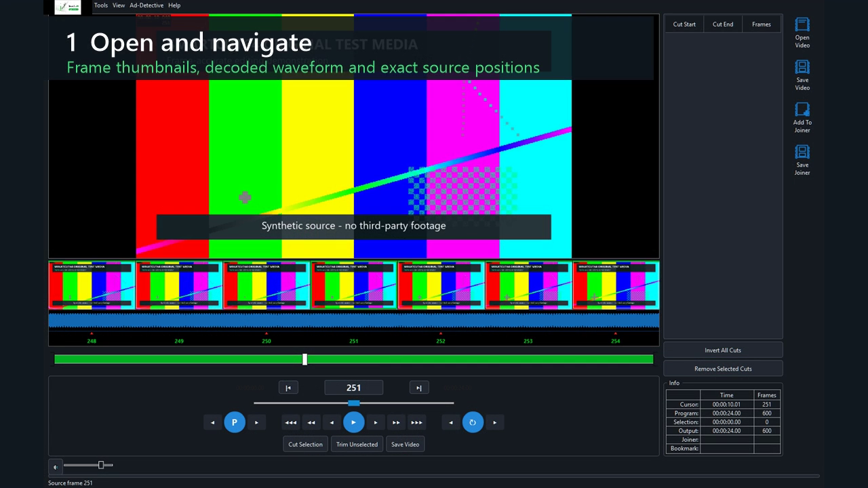Click the Remove Selected Cuts button
Viewport: 868px width, 488px height.
[723, 368]
